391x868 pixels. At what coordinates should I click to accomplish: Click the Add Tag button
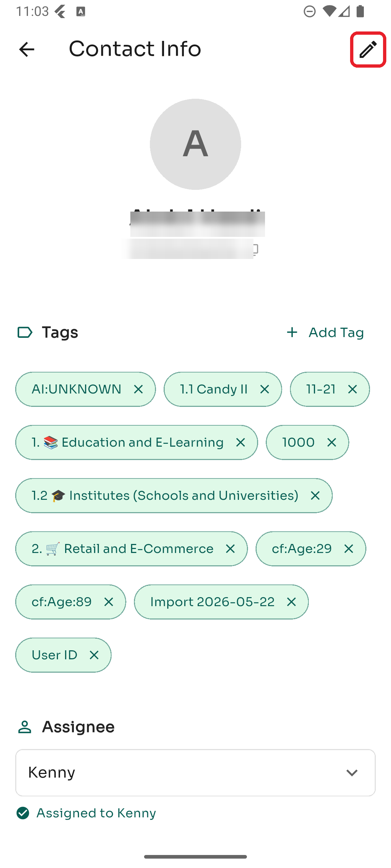pos(325,332)
